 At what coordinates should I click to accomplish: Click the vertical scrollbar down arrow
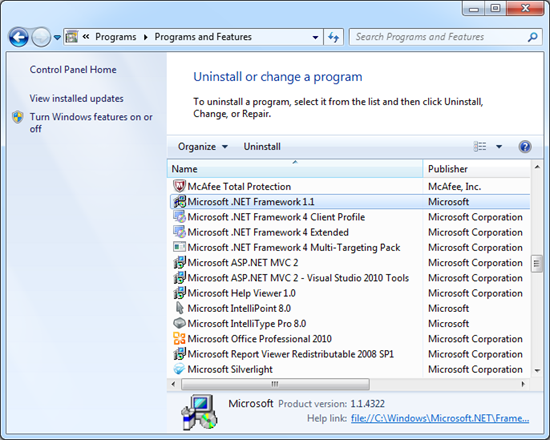point(537,371)
